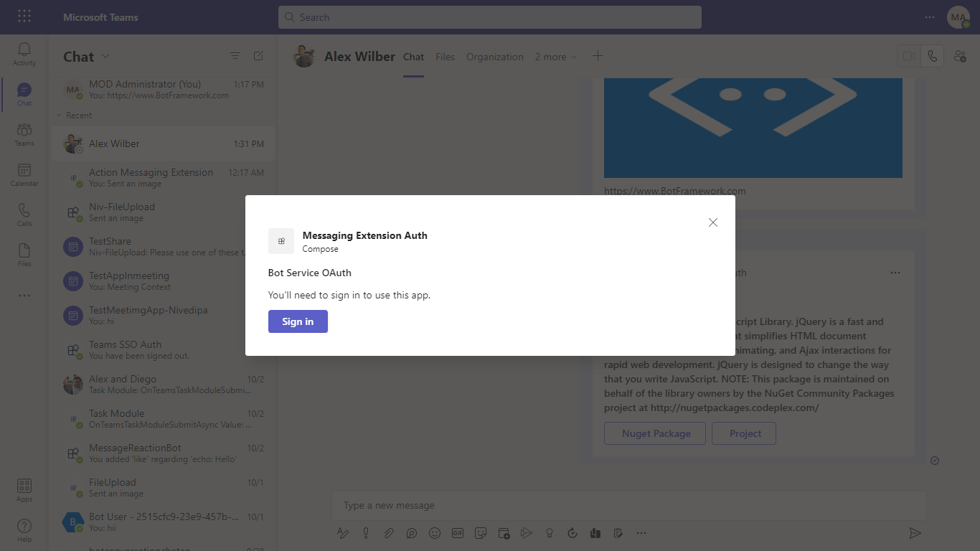The image size is (980, 551).
Task: Expand the Chat header dropdown chevron
Action: click(105, 57)
